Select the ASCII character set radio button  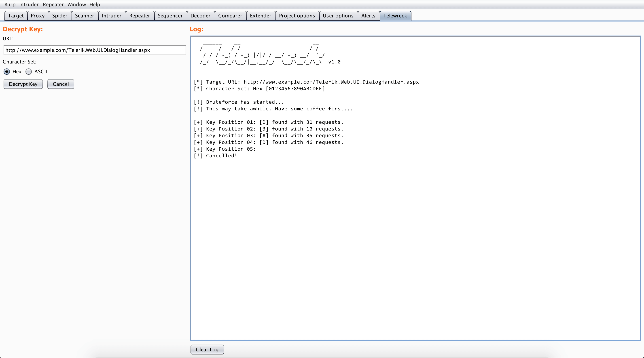pyautogui.click(x=29, y=72)
